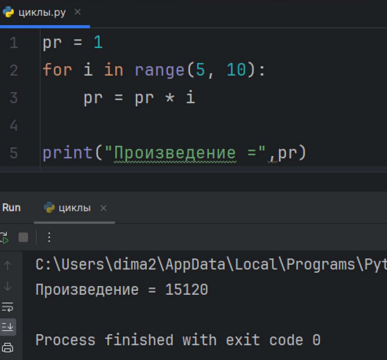
Task: Click the Python file icon on editor tab
Action: [8, 12]
